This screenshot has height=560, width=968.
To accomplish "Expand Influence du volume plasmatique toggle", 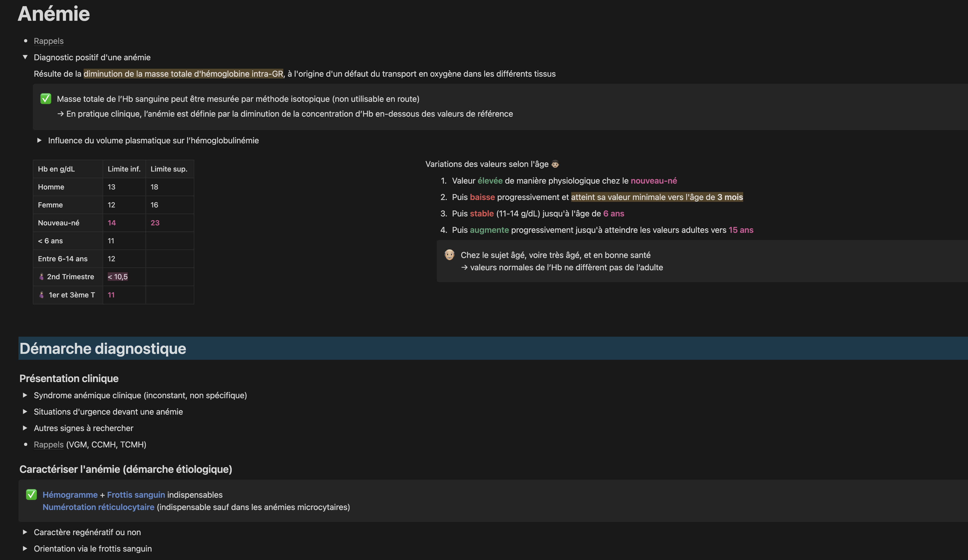I will (39, 141).
